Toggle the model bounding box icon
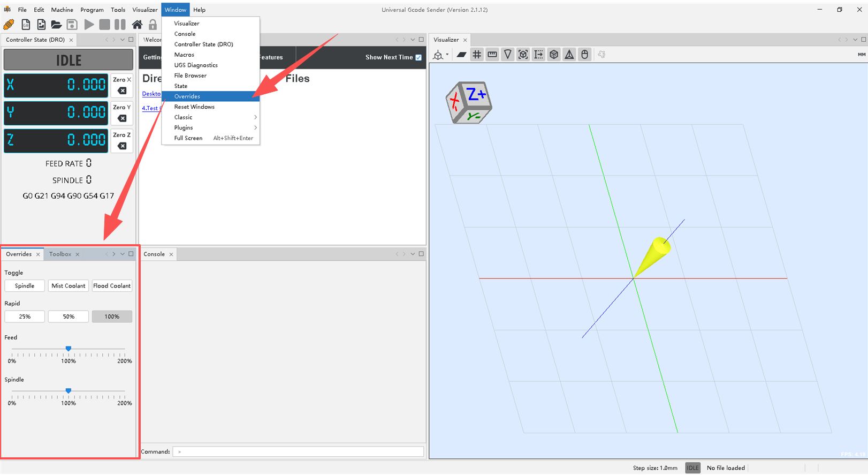This screenshot has height=475, width=868. pos(523,55)
